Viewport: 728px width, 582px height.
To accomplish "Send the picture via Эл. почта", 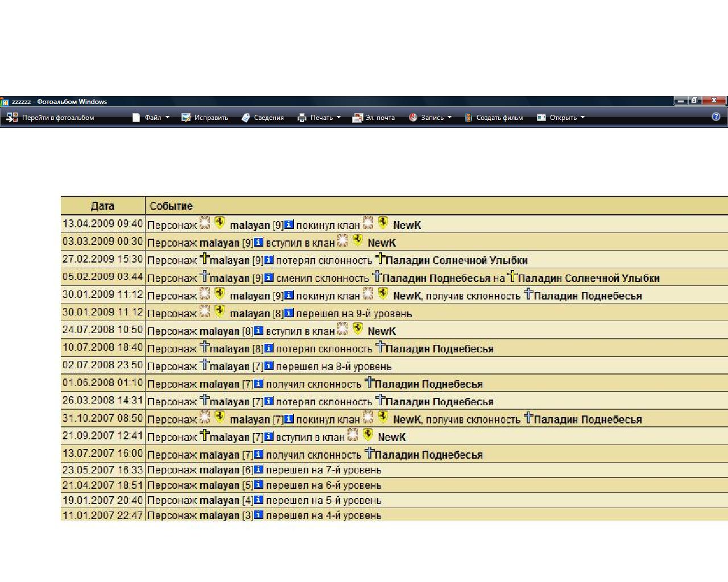I will 374,118.
